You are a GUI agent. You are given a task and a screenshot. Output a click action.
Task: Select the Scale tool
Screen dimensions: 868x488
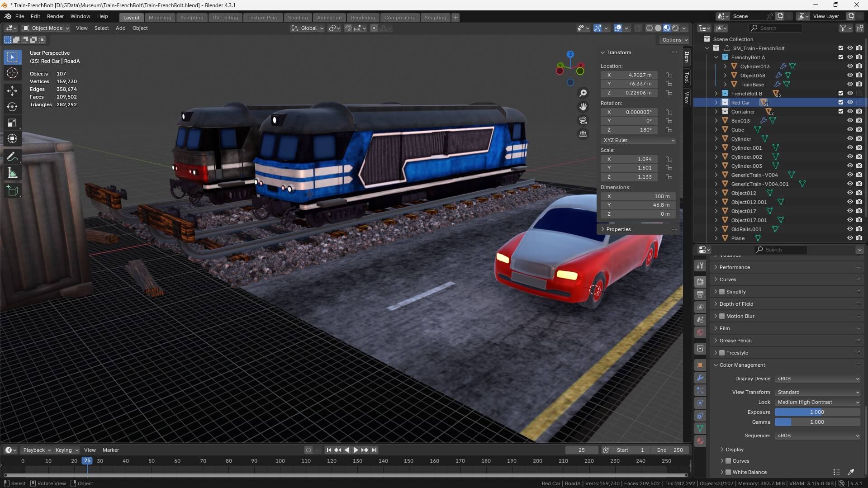12,123
